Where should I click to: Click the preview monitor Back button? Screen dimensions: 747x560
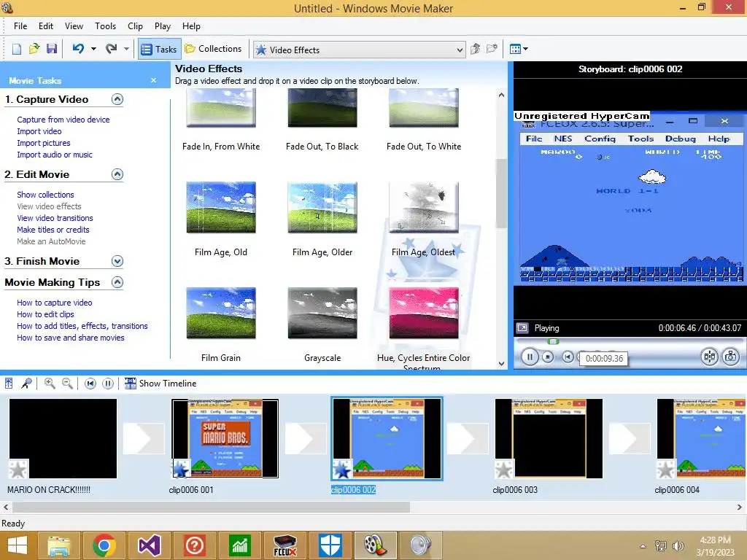568,357
